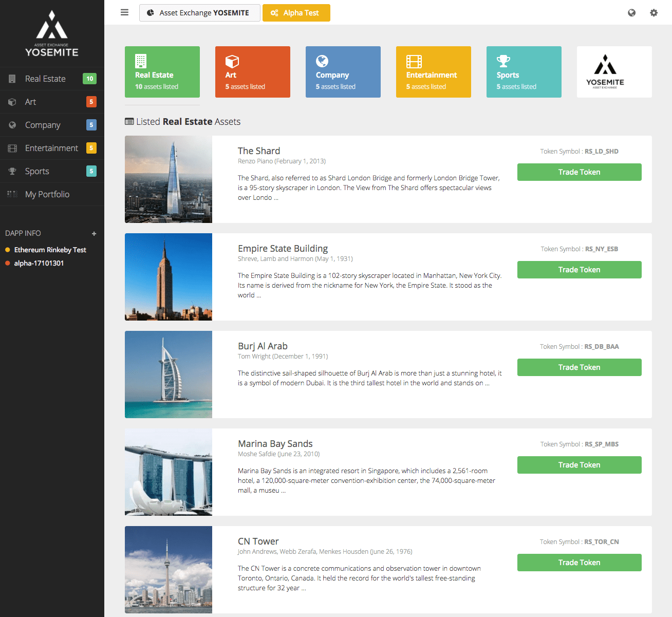Screen dimensions: 672x617
Task: Click Empire State Building title
Action: (283, 249)
